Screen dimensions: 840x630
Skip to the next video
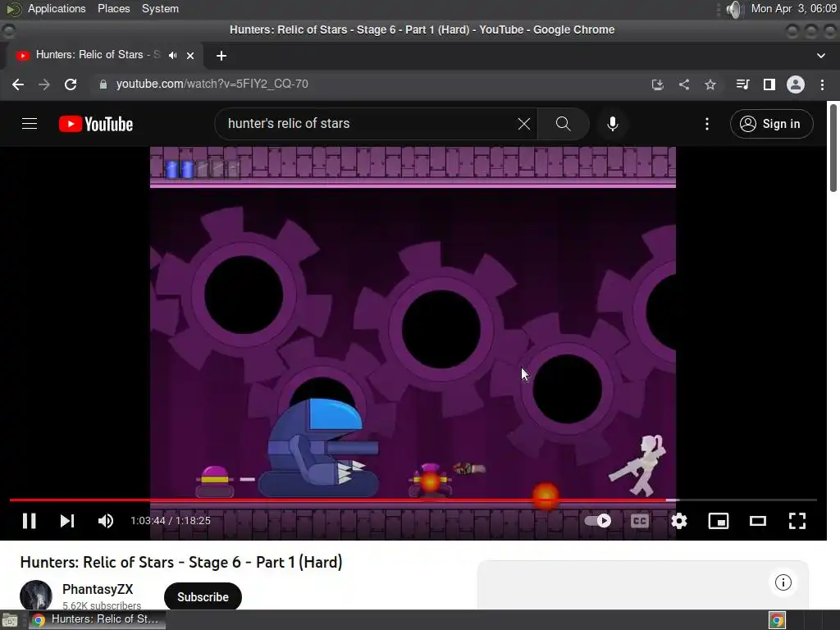pyautogui.click(x=67, y=521)
